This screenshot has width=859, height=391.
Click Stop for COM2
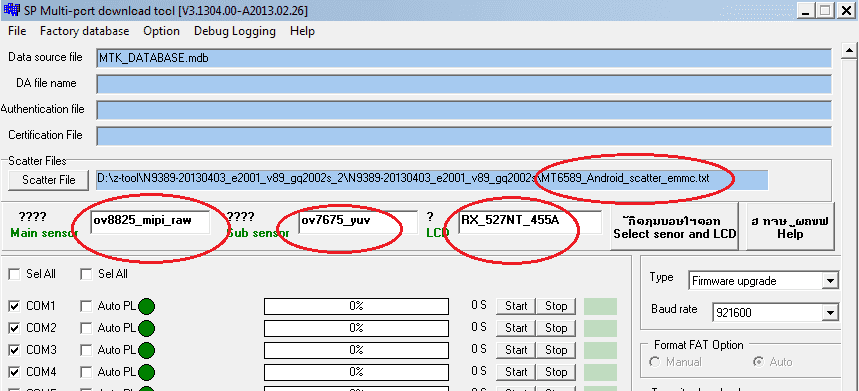point(556,328)
